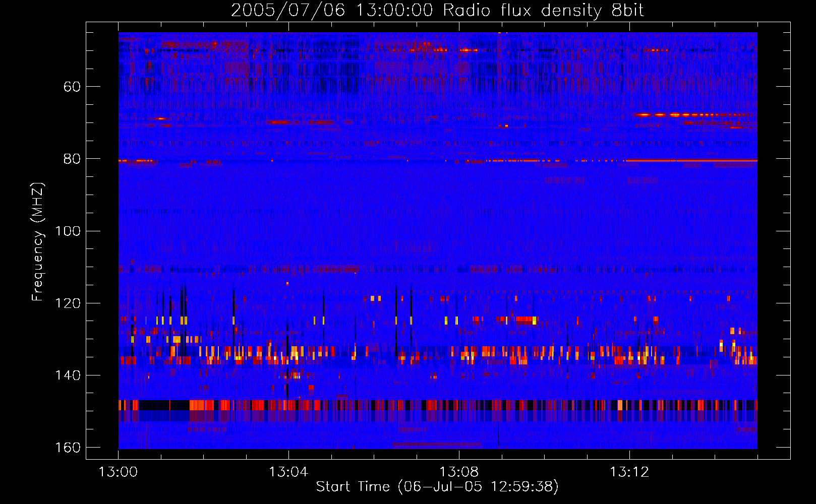Screen dimensions: 816x504
Task: Click the plot title "2005/07/06 13:00:00 Radio flux density 8bit"
Action: click(x=437, y=11)
